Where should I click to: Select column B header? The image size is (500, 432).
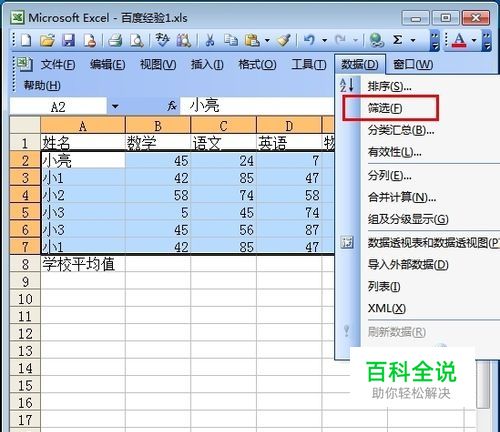point(158,125)
